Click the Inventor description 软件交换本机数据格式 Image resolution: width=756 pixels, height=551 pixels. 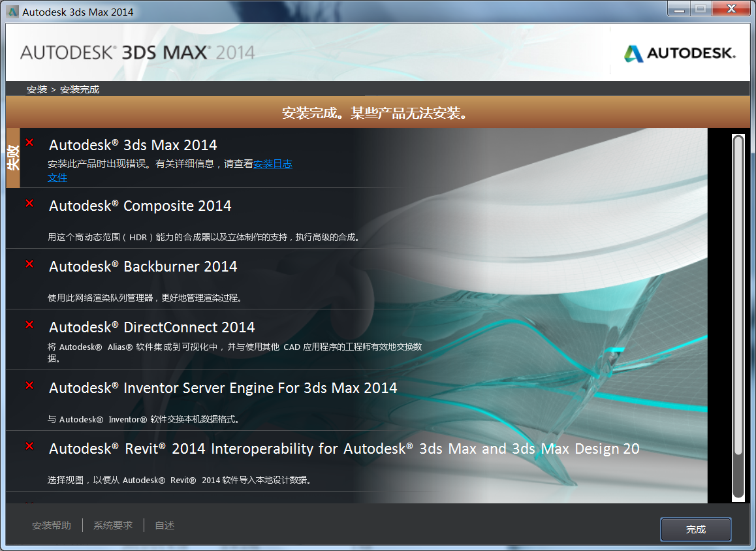[x=143, y=419]
